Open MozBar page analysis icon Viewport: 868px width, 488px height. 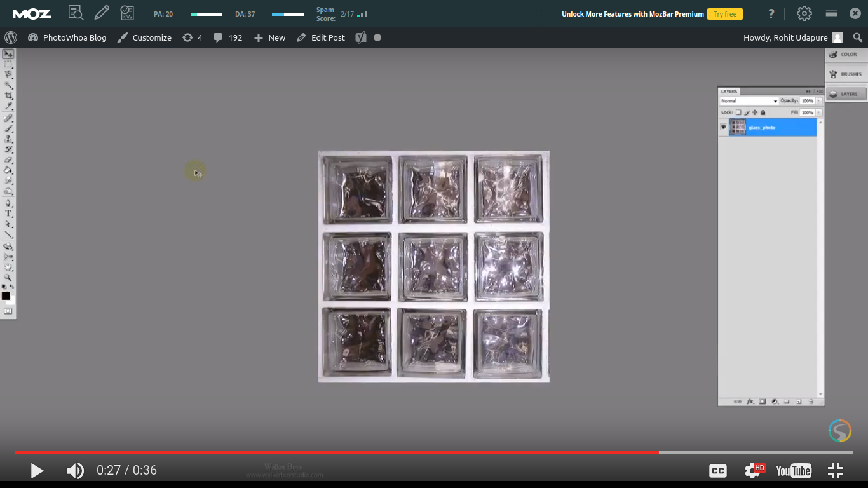coord(76,13)
